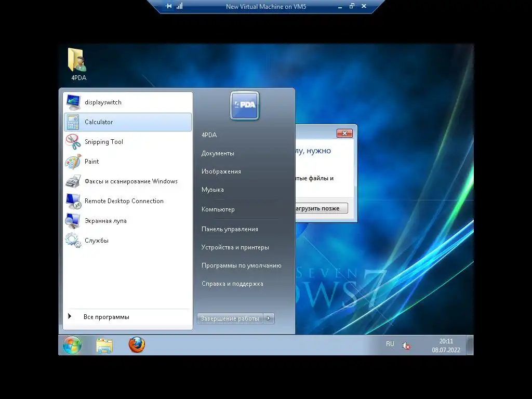
Task: Launch Calculator via its calculator icon
Action: (73, 122)
